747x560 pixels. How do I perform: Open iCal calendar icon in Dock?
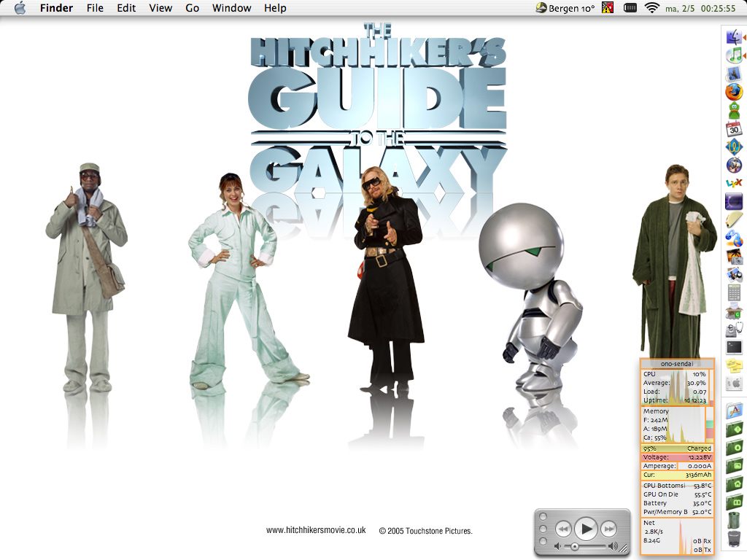point(734,128)
